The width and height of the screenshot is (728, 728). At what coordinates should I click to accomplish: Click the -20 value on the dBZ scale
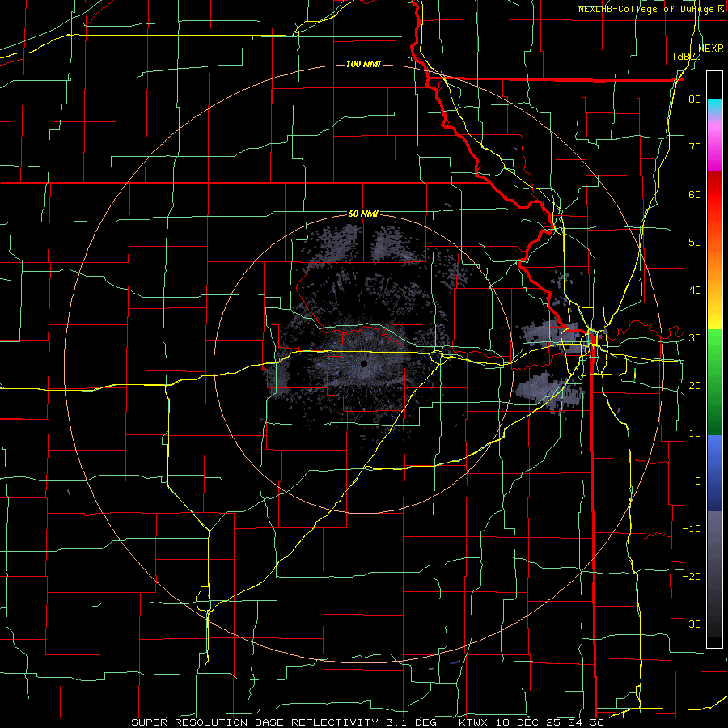(692, 576)
